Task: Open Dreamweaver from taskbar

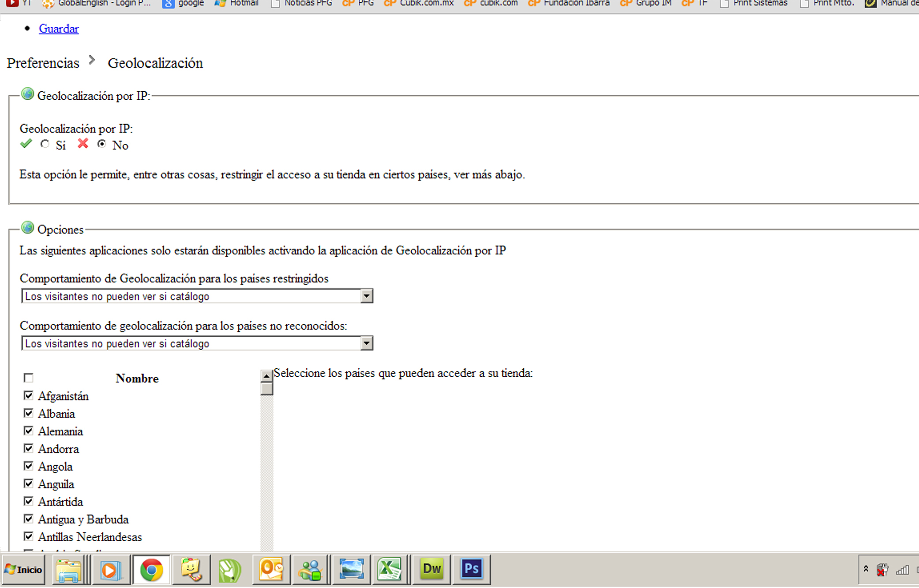Action: (431, 569)
